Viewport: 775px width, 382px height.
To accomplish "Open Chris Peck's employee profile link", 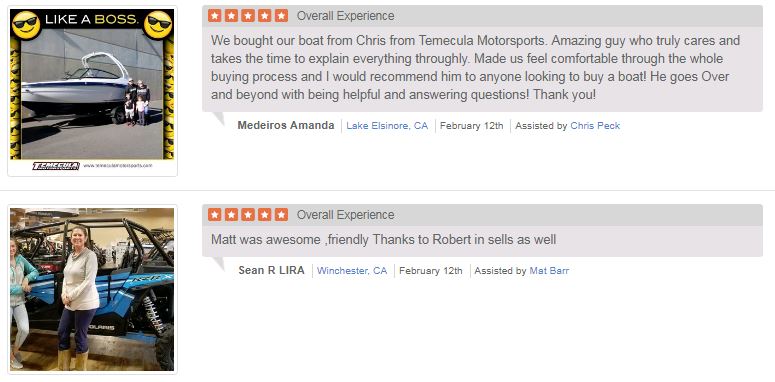I will click(595, 126).
